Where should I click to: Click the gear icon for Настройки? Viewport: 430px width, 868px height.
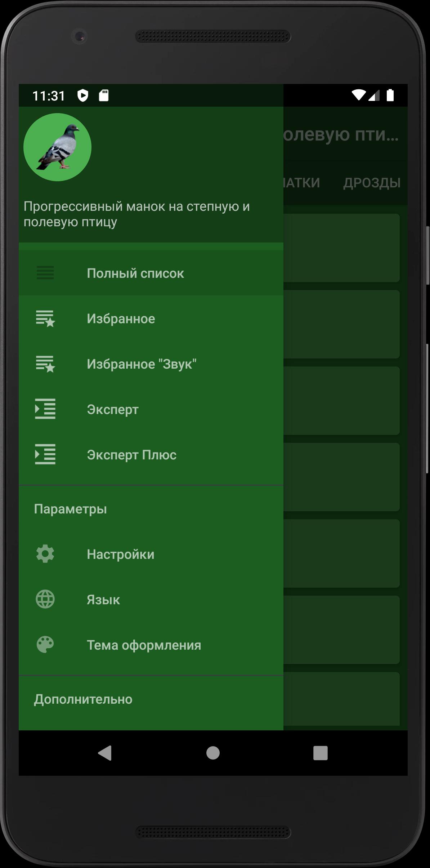(x=45, y=554)
